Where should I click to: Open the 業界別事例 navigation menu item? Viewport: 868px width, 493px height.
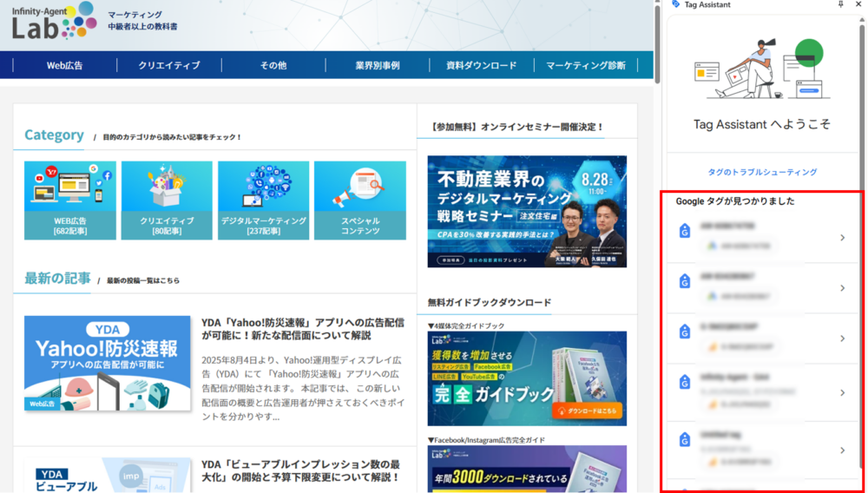378,65
